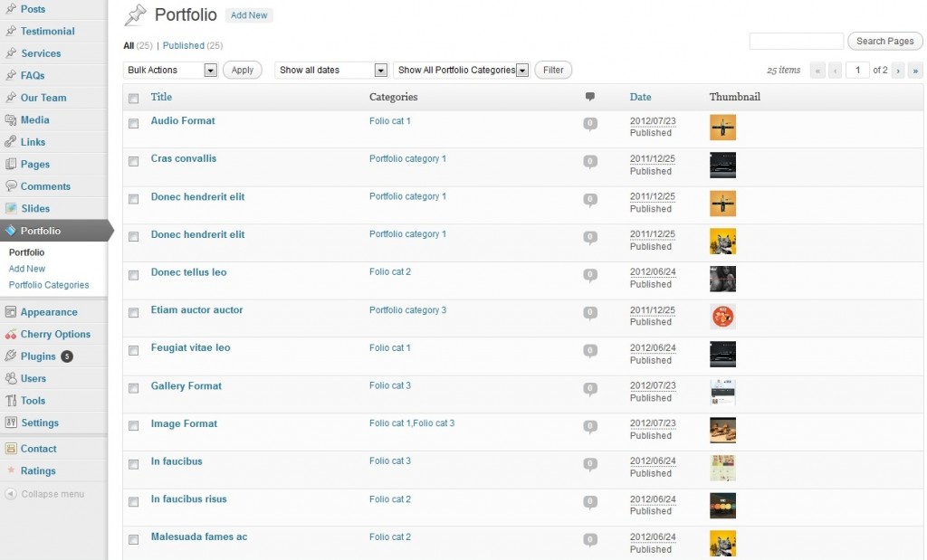
Task: Click the Contact icon in sidebar
Action: (11, 449)
